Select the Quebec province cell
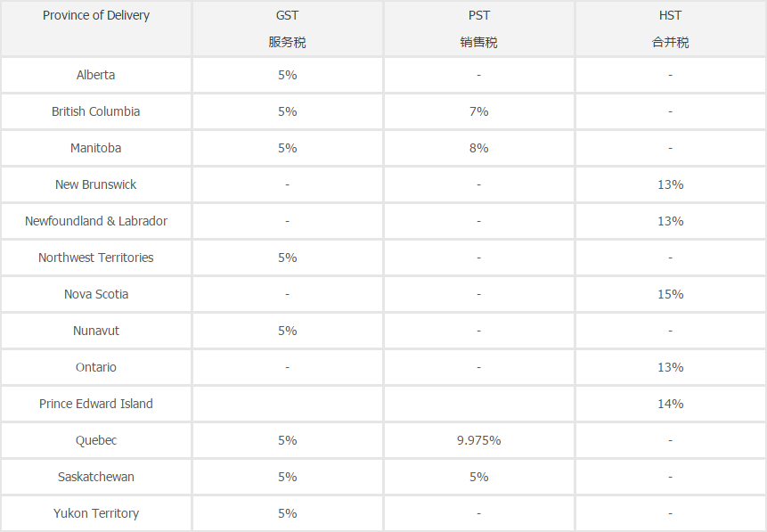767x532 pixels. click(x=96, y=440)
